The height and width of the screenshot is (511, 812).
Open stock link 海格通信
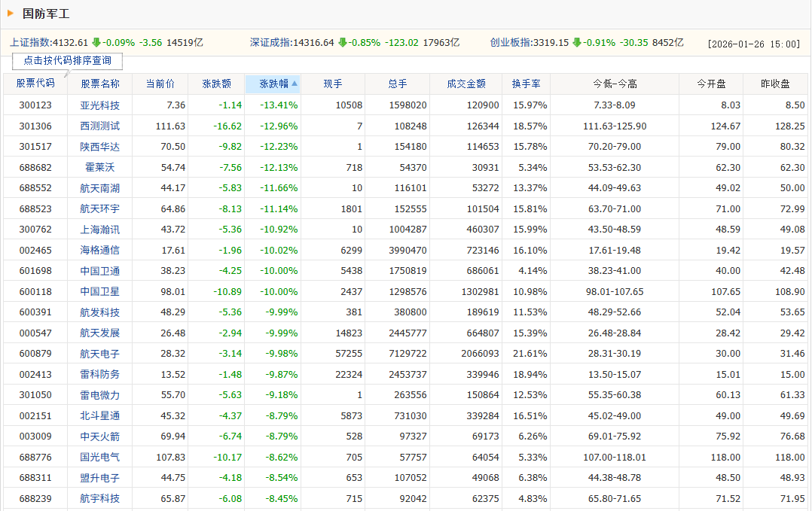tap(100, 250)
